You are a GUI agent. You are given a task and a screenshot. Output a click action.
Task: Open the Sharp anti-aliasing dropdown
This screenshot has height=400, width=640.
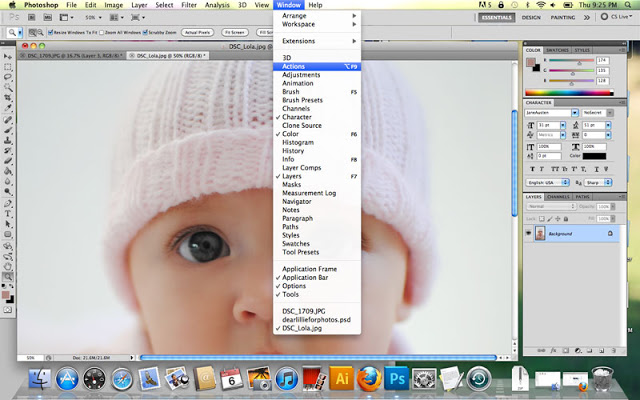[598, 182]
